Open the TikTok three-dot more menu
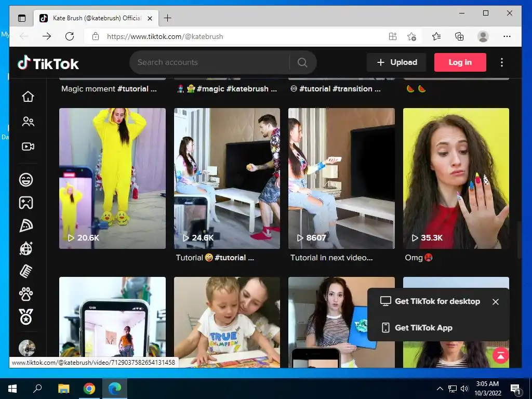 502,62
